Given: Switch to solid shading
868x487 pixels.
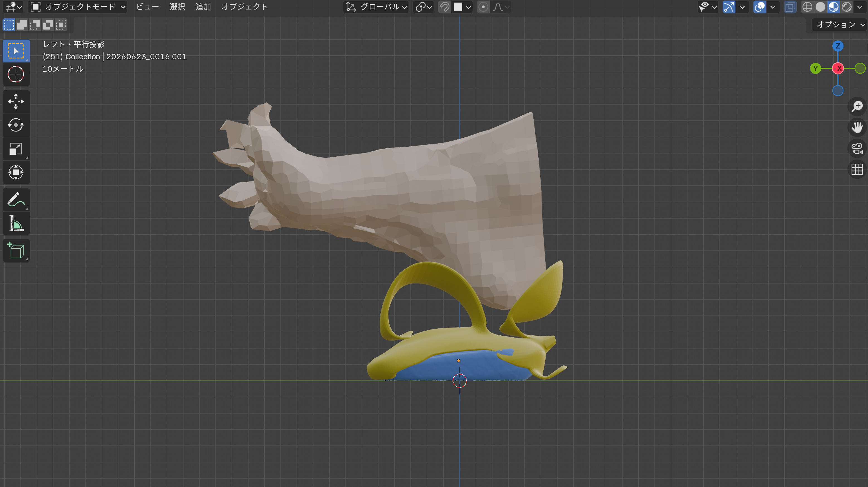Looking at the screenshot, I should point(820,7).
